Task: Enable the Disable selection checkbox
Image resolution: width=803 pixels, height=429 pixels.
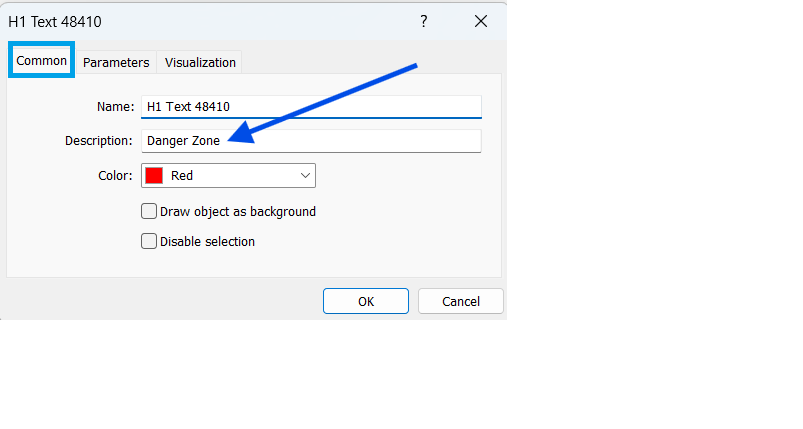Action: click(x=149, y=241)
